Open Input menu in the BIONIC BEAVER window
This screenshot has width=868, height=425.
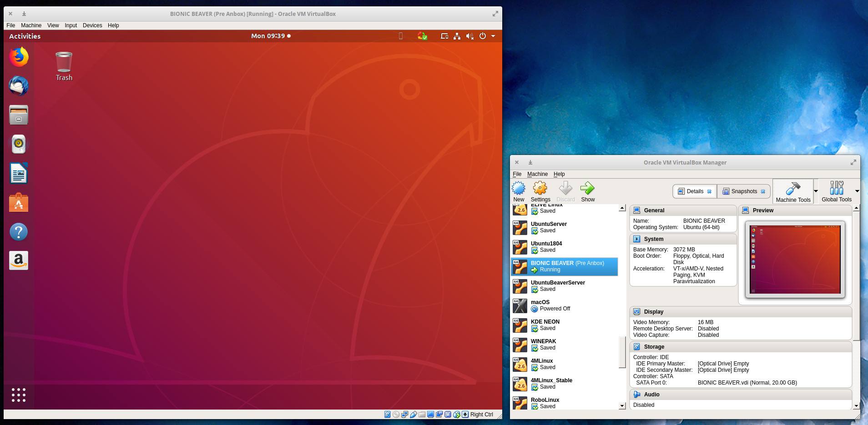click(x=71, y=25)
